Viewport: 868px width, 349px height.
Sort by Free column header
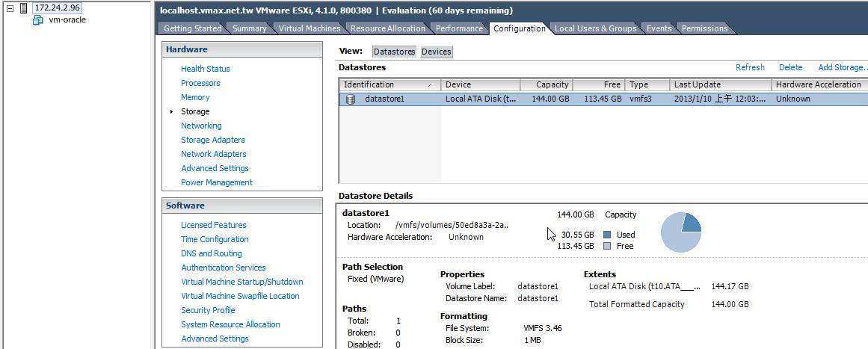pos(598,84)
